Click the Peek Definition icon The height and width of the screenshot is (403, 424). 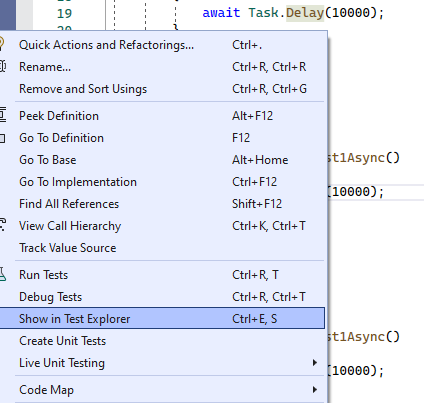3,115
